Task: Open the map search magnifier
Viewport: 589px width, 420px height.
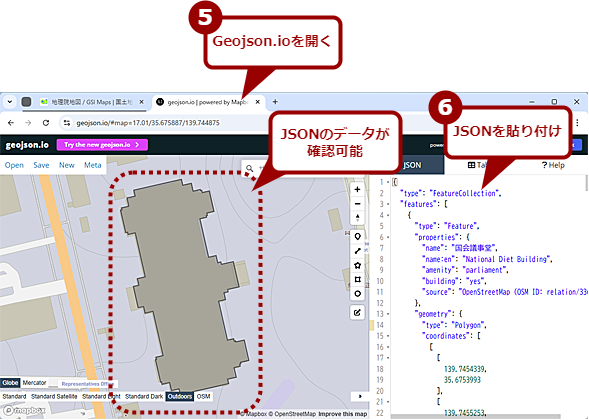Action: 249,168
